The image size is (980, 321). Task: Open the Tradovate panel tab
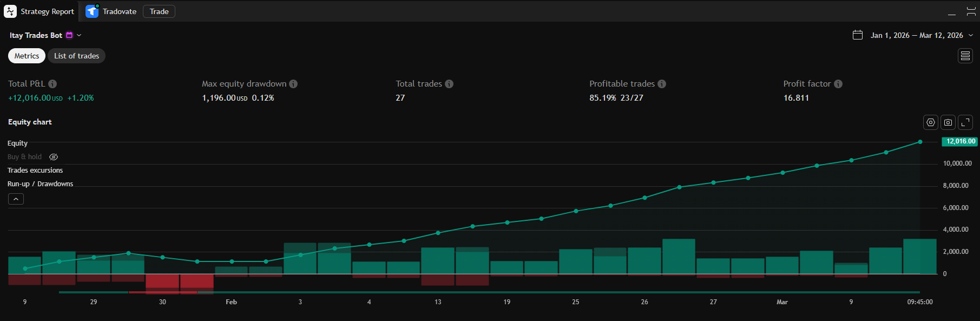[111, 11]
